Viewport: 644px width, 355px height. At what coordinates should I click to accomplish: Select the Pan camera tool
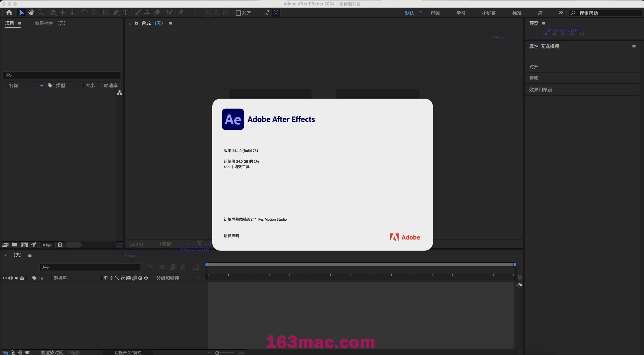63,13
